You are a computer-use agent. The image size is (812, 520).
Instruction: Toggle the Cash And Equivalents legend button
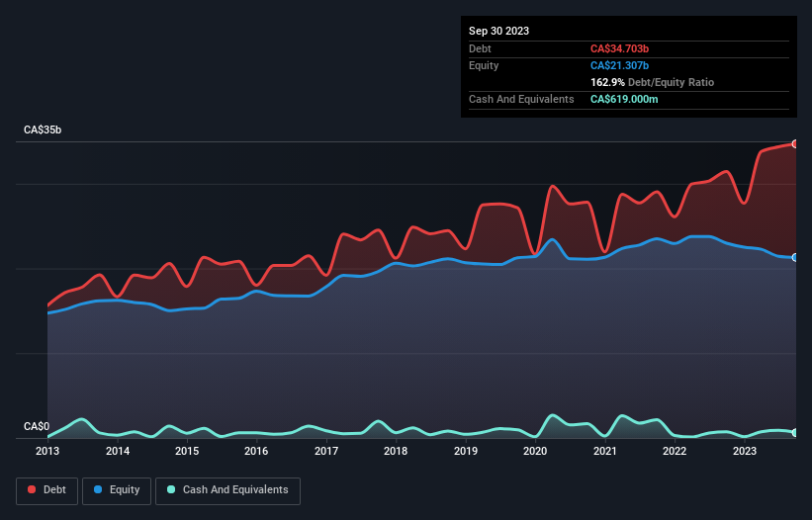(227, 490)
